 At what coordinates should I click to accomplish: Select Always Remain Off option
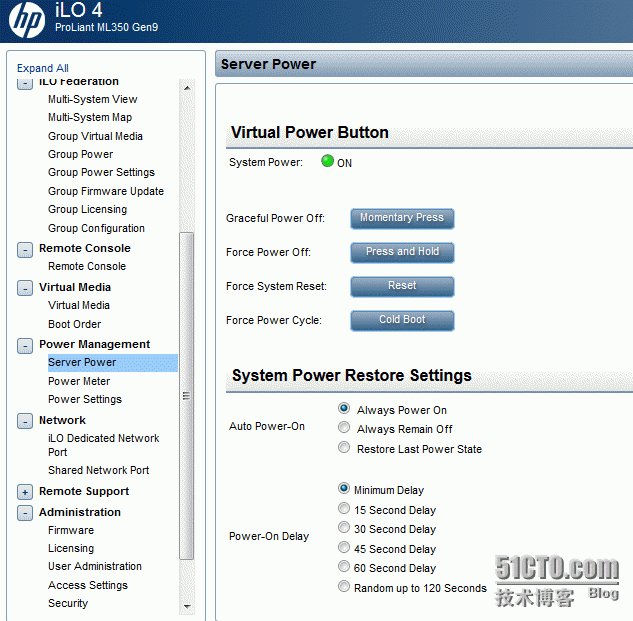344,427
